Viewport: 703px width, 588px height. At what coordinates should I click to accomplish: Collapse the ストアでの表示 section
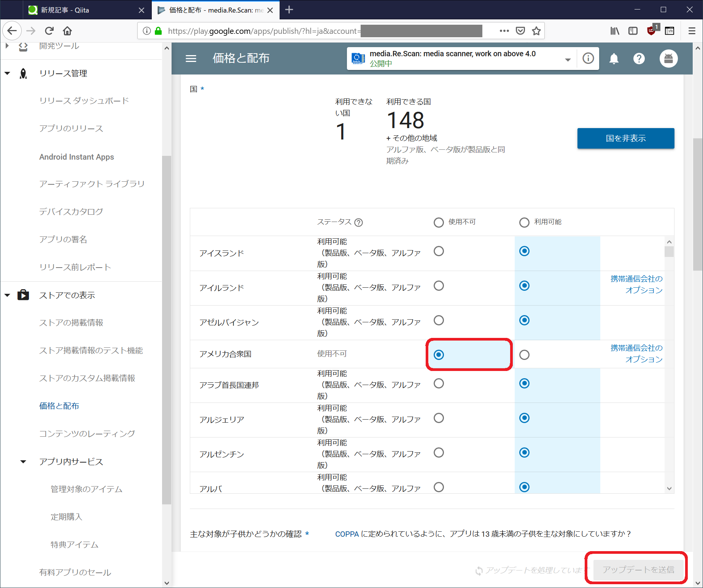point(7,295)
